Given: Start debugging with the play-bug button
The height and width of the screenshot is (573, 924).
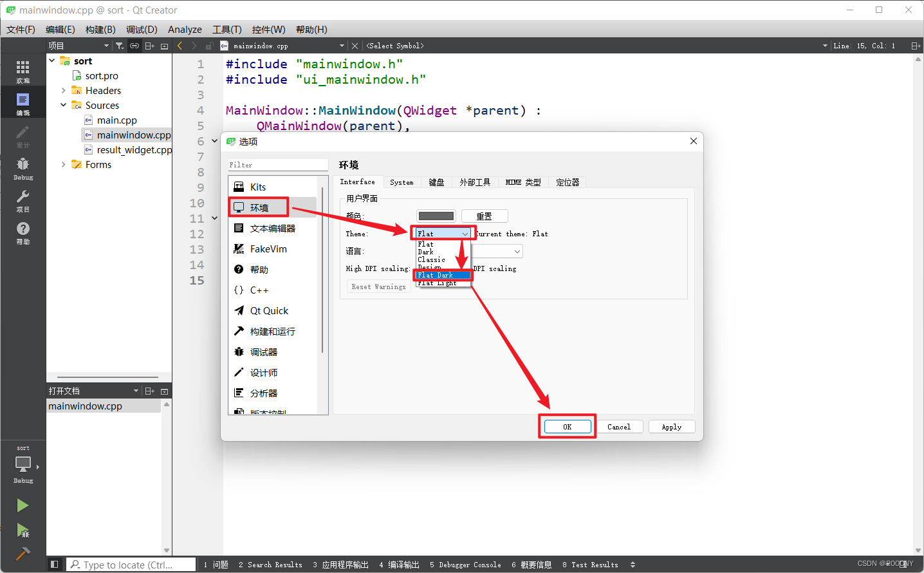Looking at the screenshot, I should (x=23, y=531).
